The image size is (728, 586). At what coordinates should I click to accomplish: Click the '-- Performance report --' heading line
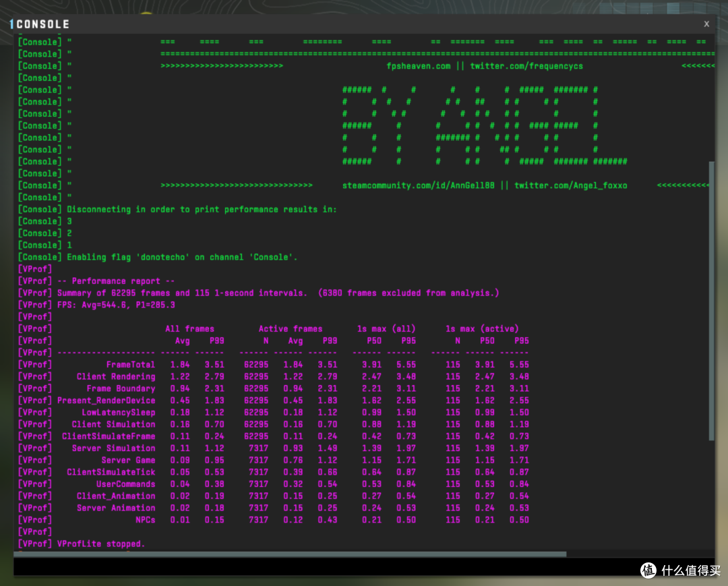click(x=116, y=281)
